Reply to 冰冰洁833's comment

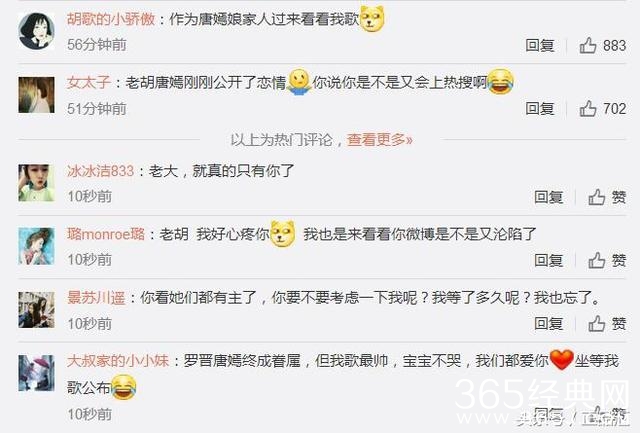coord(549,197)
